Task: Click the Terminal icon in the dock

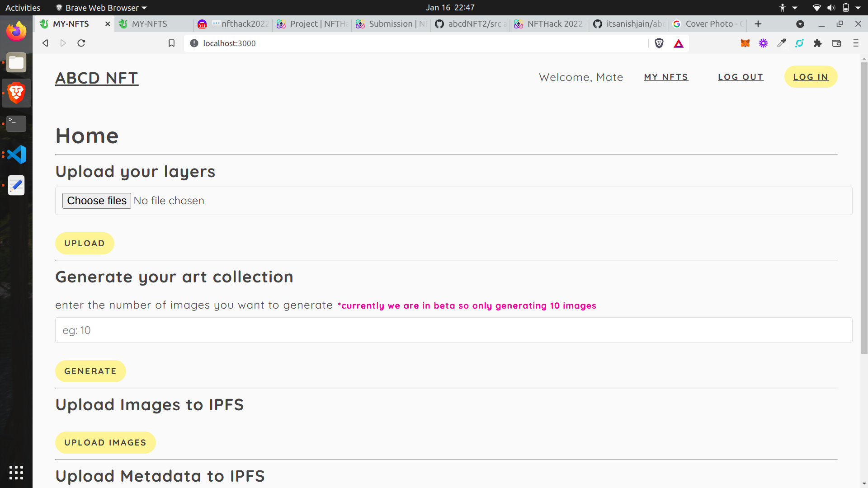Action: (16, 124)
